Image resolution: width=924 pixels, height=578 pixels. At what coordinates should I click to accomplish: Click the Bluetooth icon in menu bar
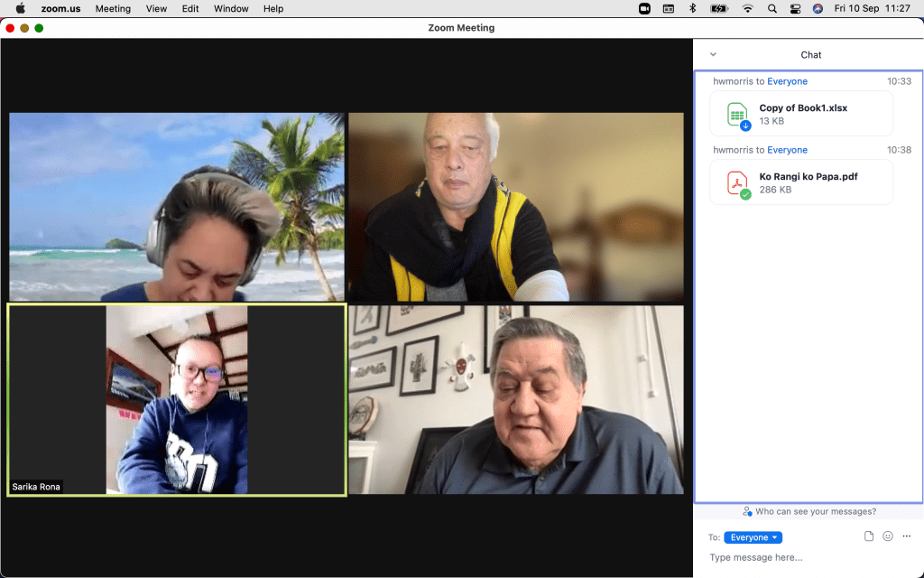(693, 8)
